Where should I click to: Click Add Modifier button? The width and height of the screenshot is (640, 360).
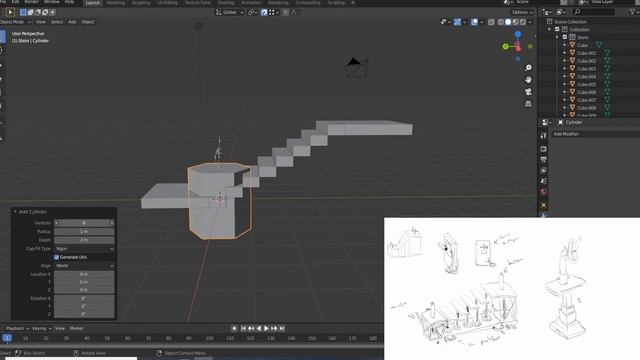[x=596, y=134]
